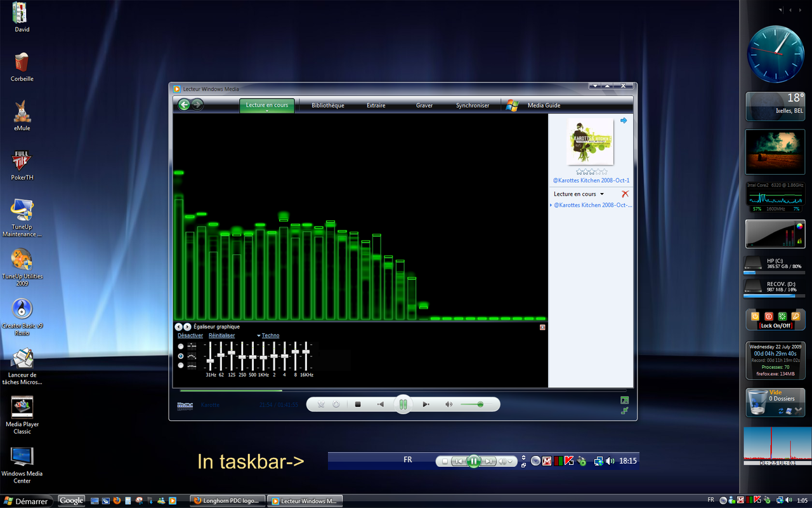Skip to previous track in main player
Screen dimensions: 812x508
click(x=381, y=404)
